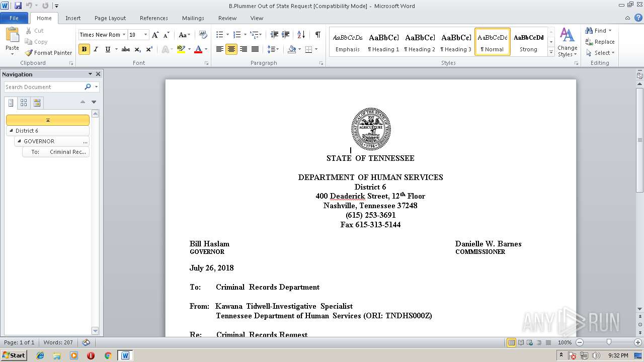Viewport: 644px width, 362px height.
Task: Click the Strikethrough icon
Action: point(126,49)
